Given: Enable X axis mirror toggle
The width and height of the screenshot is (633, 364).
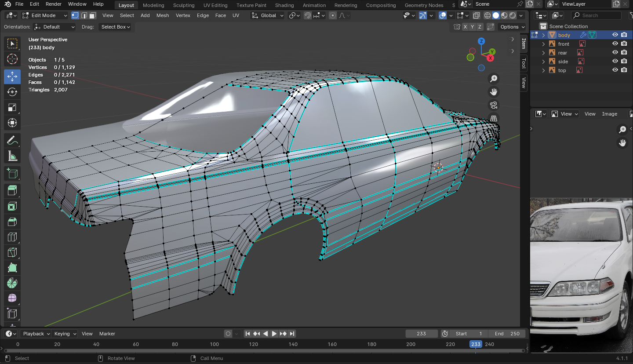Looking at the screenshot, I should coord(465,27).
